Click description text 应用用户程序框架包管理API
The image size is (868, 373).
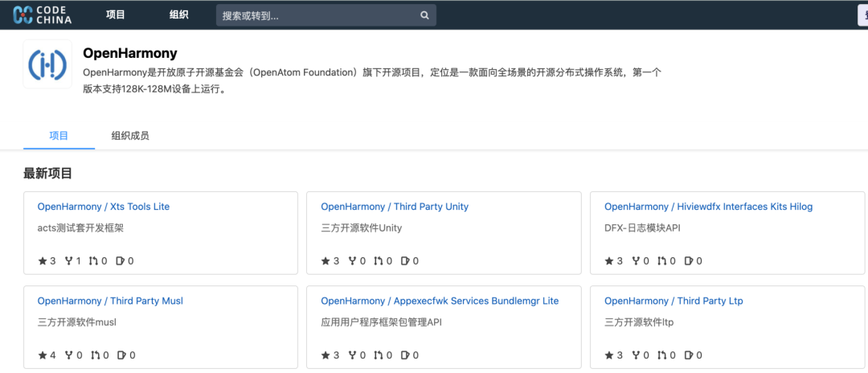pos(382,322)
